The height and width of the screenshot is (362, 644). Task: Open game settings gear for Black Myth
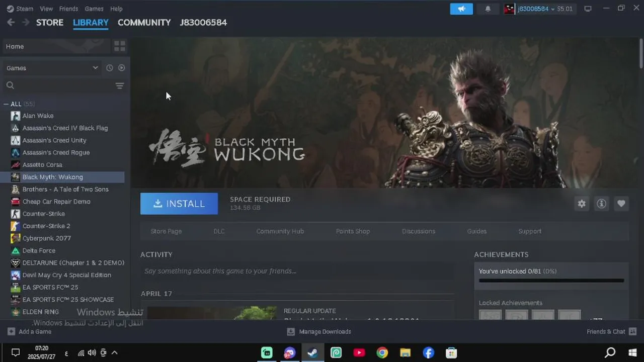582,204
